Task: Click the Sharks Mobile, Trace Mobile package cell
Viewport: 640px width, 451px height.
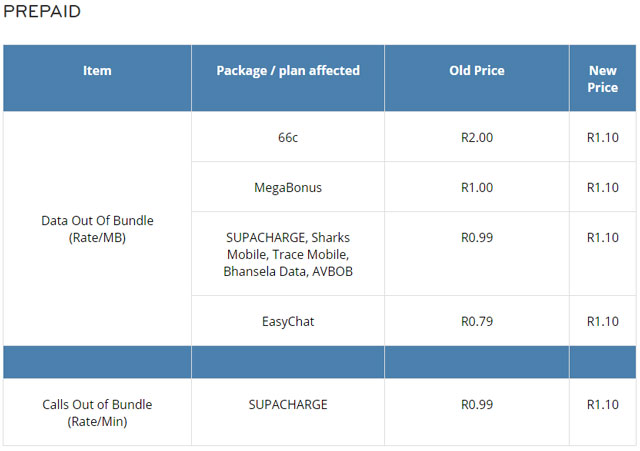Action: [288, 254]
